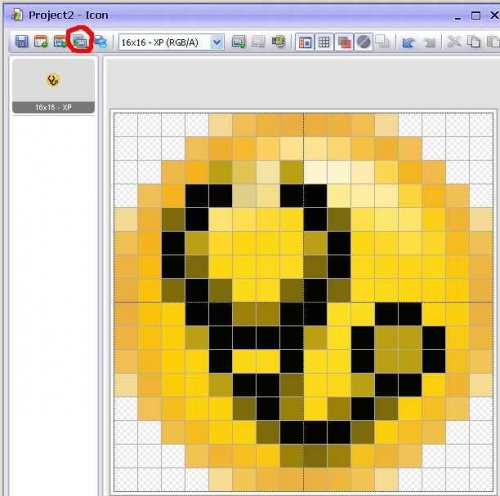500x496 pixels.
Task: Click the 16x16 - XP label under thumbnail
Action: (x=53, y=107)
